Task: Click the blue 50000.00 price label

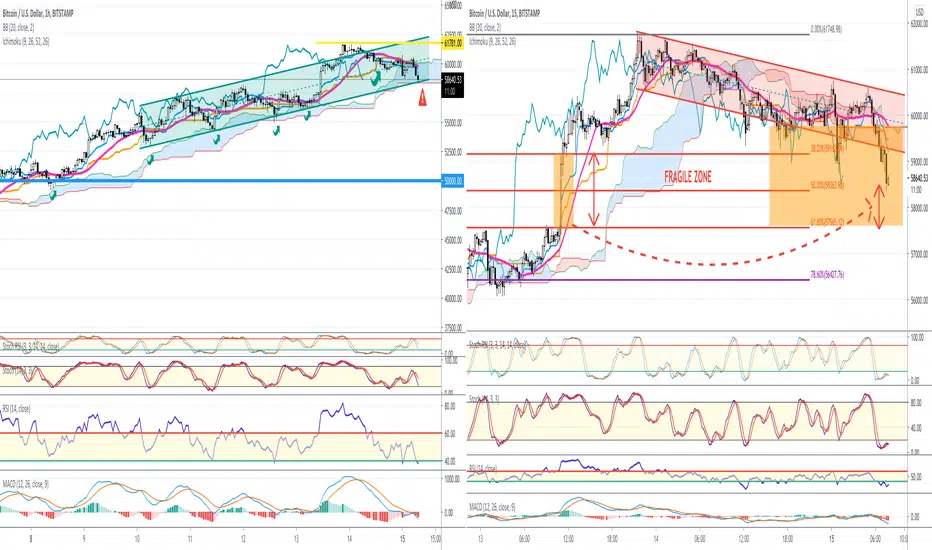Action: coord(453,181)
